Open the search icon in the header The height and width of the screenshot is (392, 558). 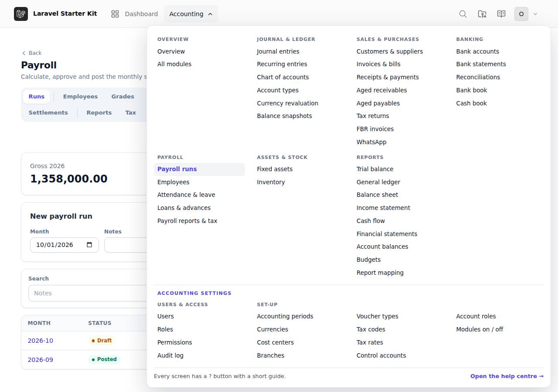[x=463, y=14]
